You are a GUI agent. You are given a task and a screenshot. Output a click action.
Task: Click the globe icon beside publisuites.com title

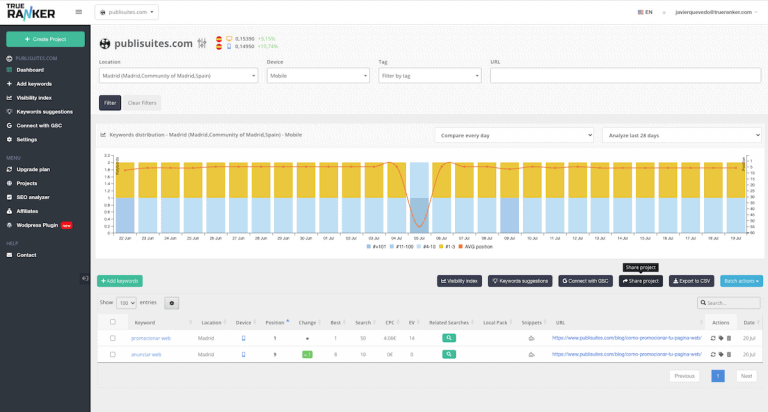click(105, 44)
